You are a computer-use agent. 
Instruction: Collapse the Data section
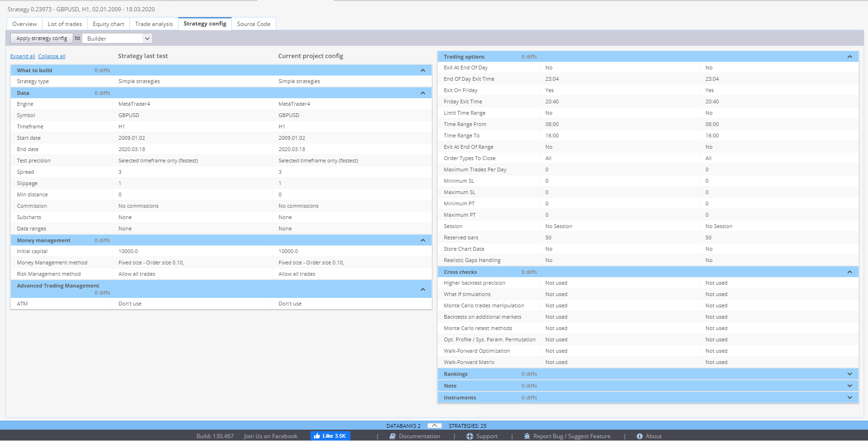click(x=423, y=93)
